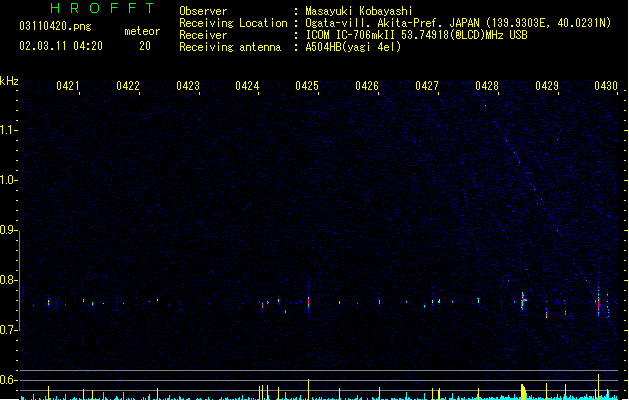Click the 0422 time marker
The image size is (629, 400).
[x=128, y=86]
